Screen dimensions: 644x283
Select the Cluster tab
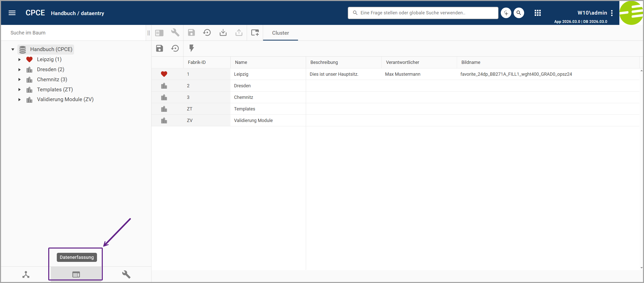click(280, 33)
